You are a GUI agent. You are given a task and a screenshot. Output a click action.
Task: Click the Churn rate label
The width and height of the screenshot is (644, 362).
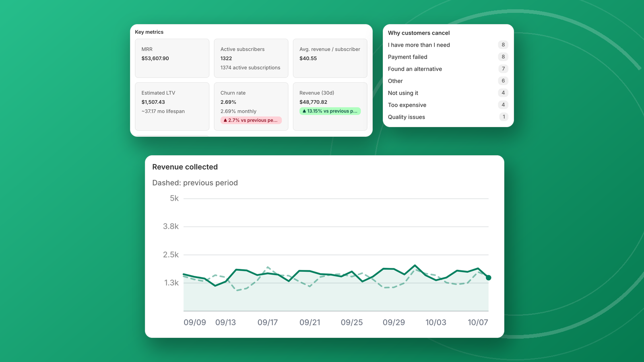[x=233, y=93]
